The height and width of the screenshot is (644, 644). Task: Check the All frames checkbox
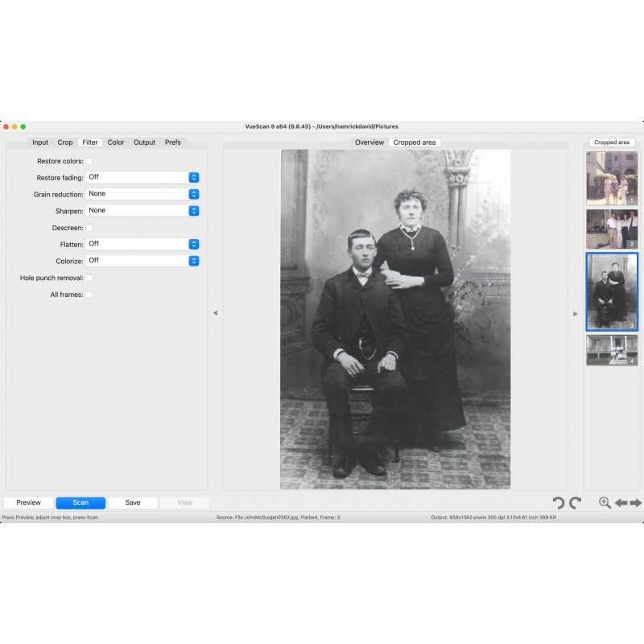(89, 295)
